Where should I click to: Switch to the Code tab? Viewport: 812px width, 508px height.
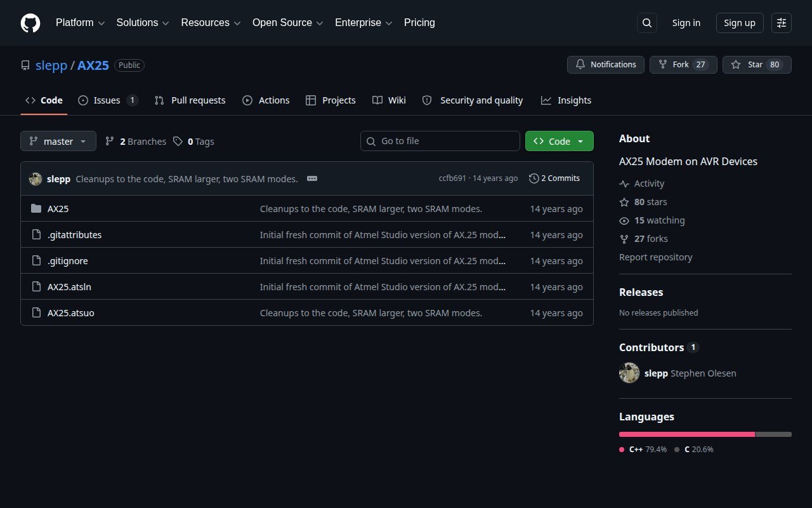pos(44,100)
